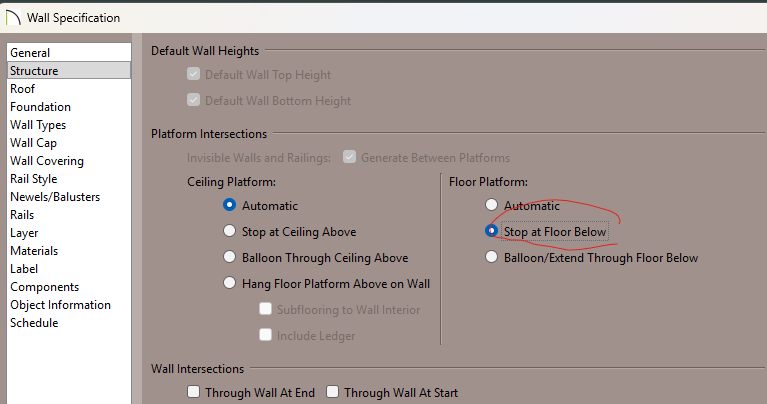Select Balloon Through Ceiling Above

tap(230, 257)
